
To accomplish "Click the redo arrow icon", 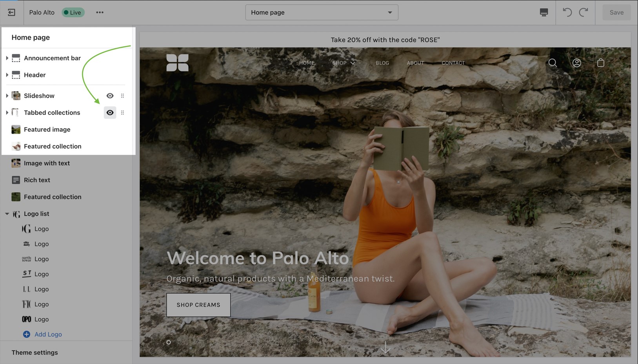I will (x=583, y=13).
